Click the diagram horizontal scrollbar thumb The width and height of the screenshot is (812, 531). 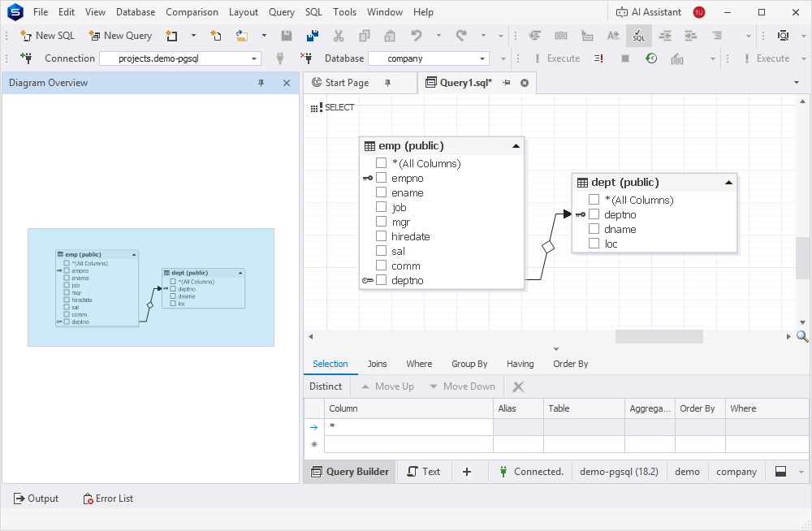[659, 336]
